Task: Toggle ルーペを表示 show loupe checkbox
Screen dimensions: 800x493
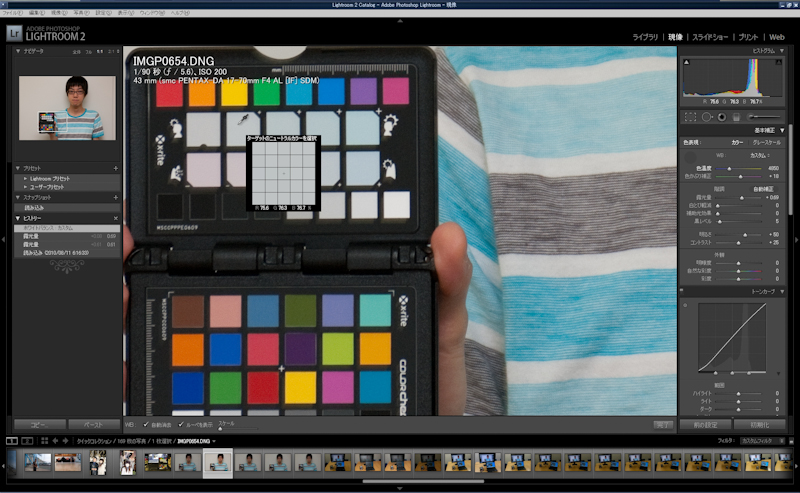Action: 181,424
